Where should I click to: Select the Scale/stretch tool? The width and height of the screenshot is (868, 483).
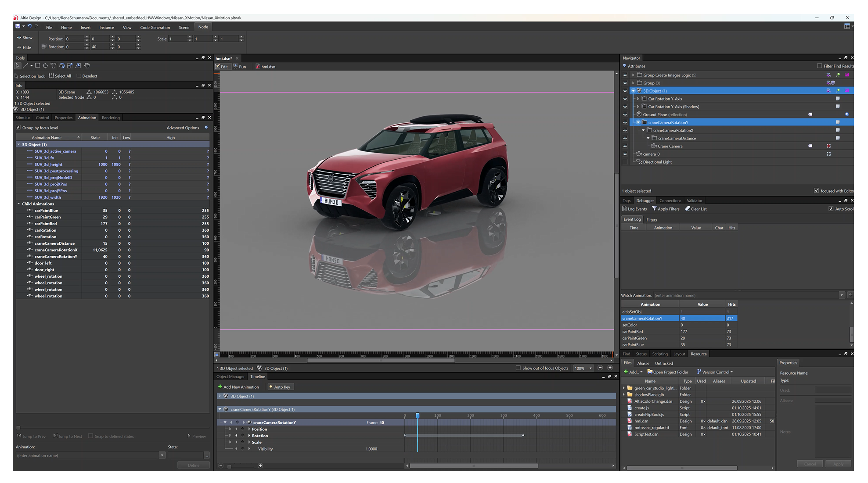click(70, 66)
